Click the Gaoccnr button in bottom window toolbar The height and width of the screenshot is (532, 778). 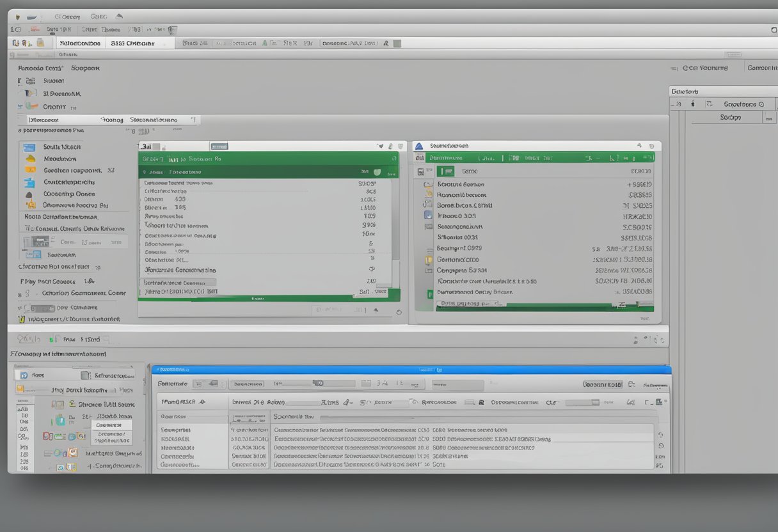(x=602, y=384)
